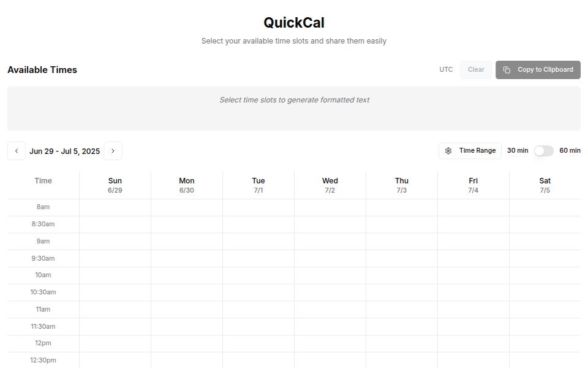Image resolution: width=588 pixels, height=368 pixels.
Task: Click the Sun 6/29 column header
Action: click(115, 185)
